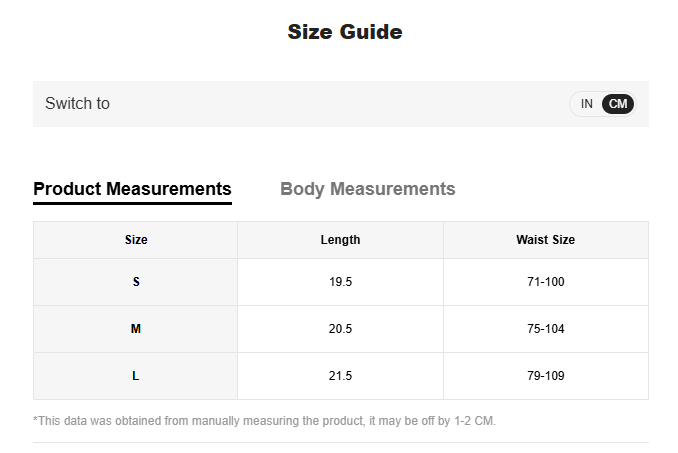Switch to the Body Measurements tab
Viewport: 678px width, 453px height.
tap(367, 189)
